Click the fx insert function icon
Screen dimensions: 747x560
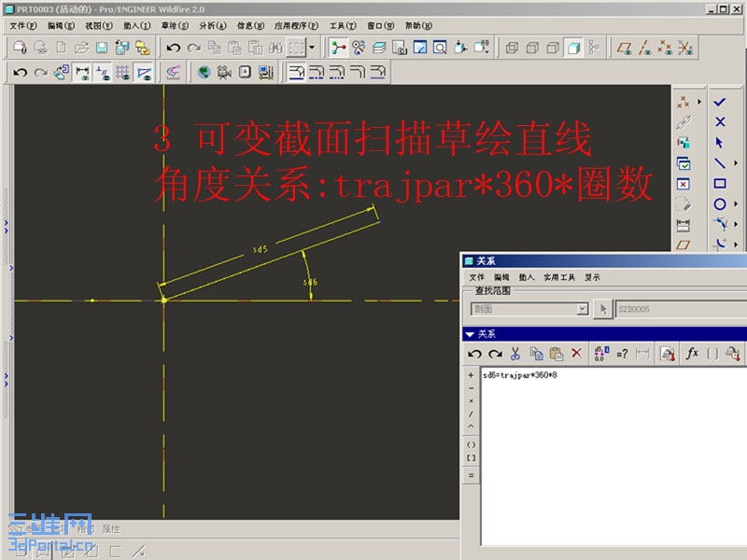tap(692, 353)
